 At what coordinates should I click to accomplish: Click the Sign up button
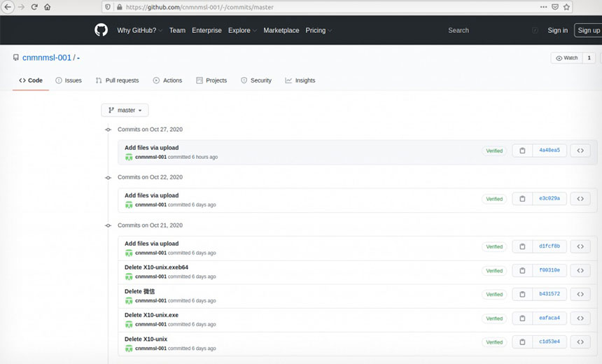[x=588, y=30]
